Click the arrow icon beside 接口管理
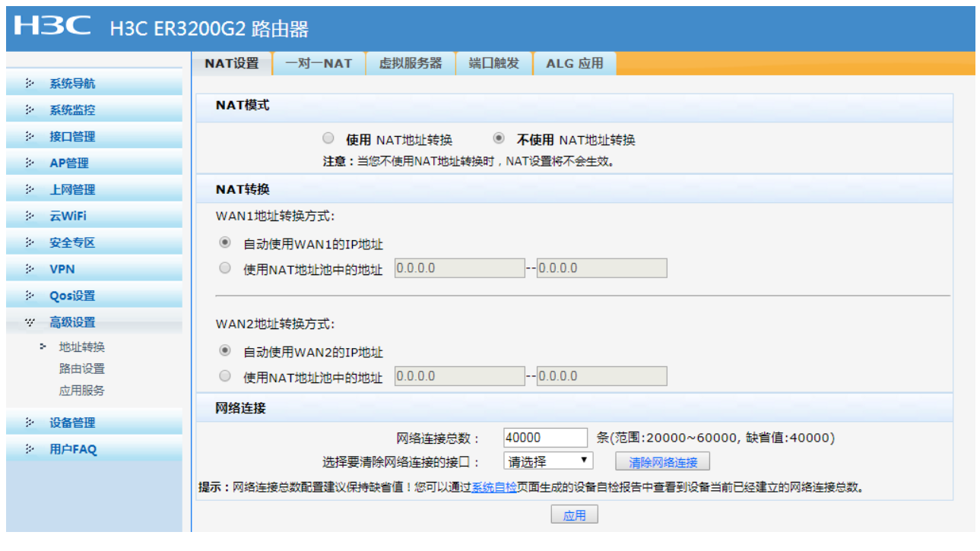This screenshot has width=980, height=551. coord(30,137)
